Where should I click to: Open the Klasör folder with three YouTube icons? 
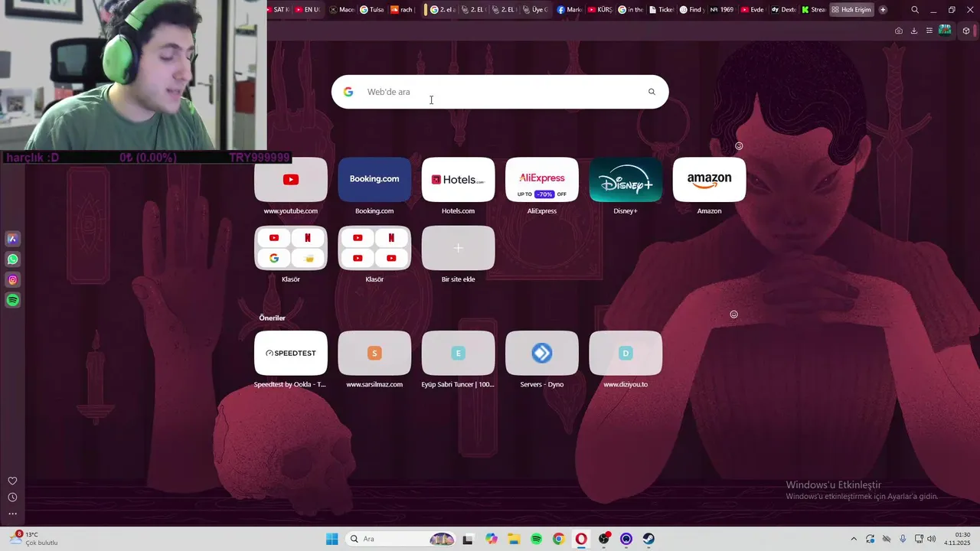(374, 248)
